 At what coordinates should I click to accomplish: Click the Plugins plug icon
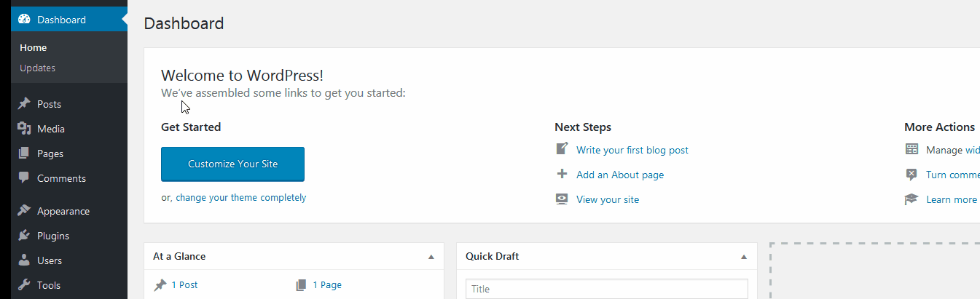[x=24, y=236]
